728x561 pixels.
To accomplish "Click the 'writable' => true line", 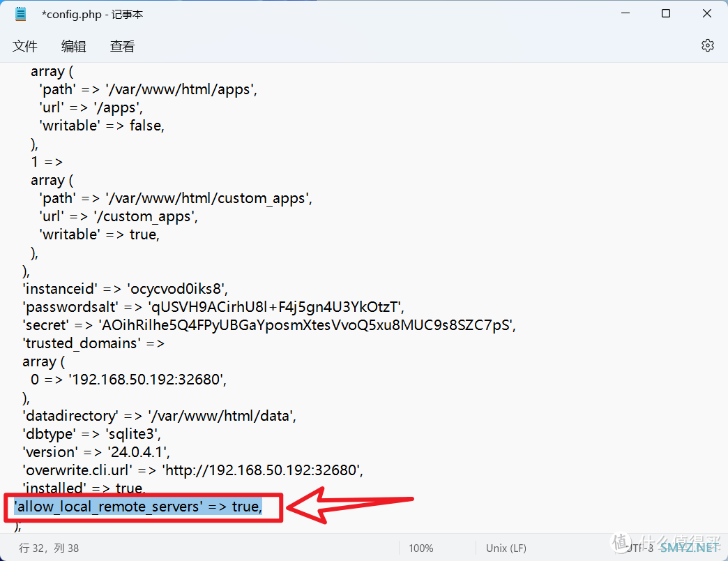I will click(x=100, y=234).
